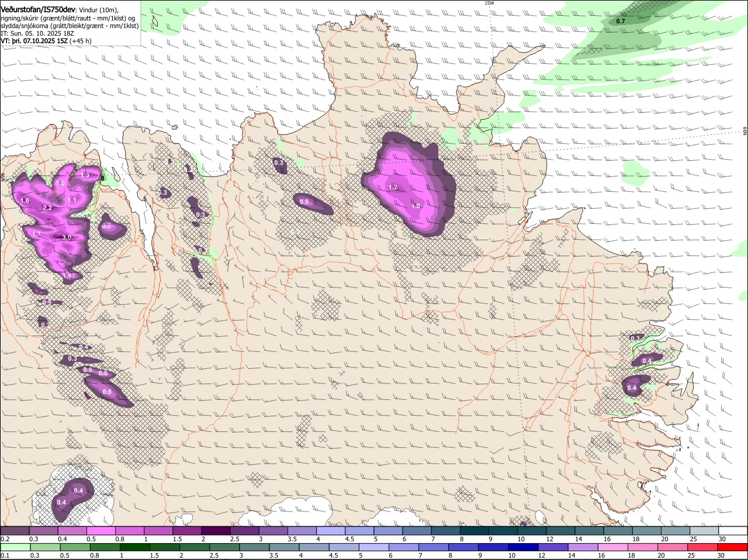Click the 'IT: Sun. 05. 10. 2025 18Z' line
748x560 pixels.
tap(37, 33)
